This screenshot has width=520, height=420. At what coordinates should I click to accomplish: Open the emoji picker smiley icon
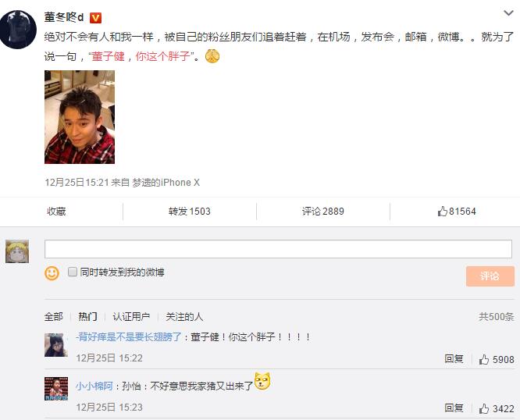tap(52, 273)
